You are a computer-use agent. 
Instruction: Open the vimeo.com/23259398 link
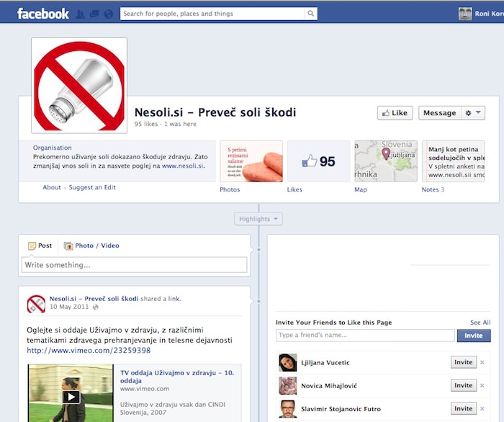(x=89, y=350)
